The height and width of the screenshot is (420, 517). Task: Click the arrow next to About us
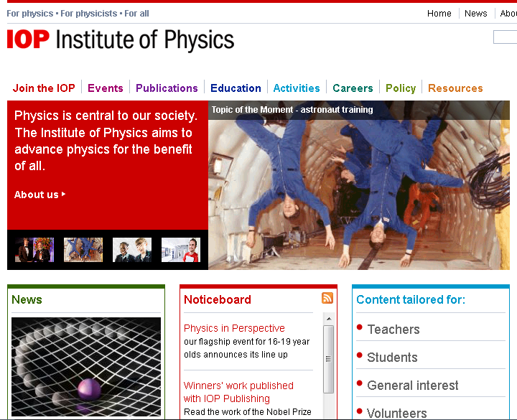point(64,194)
